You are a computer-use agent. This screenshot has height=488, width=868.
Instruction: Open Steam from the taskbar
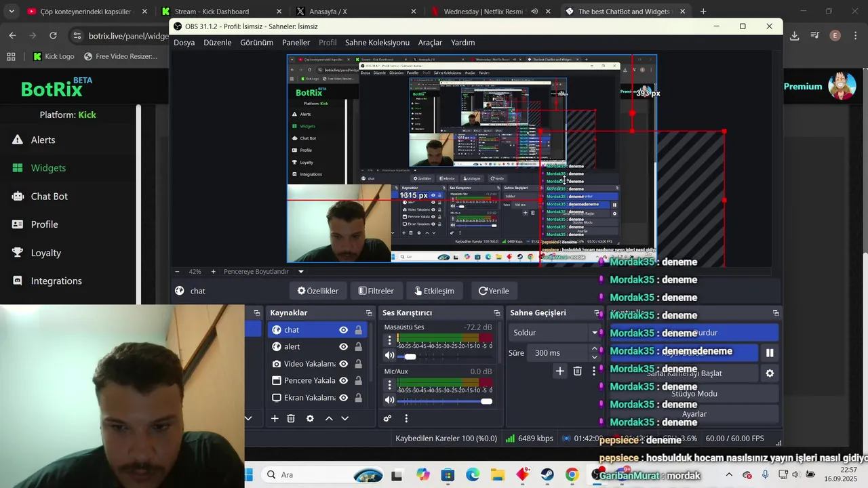tap(547, 474)
